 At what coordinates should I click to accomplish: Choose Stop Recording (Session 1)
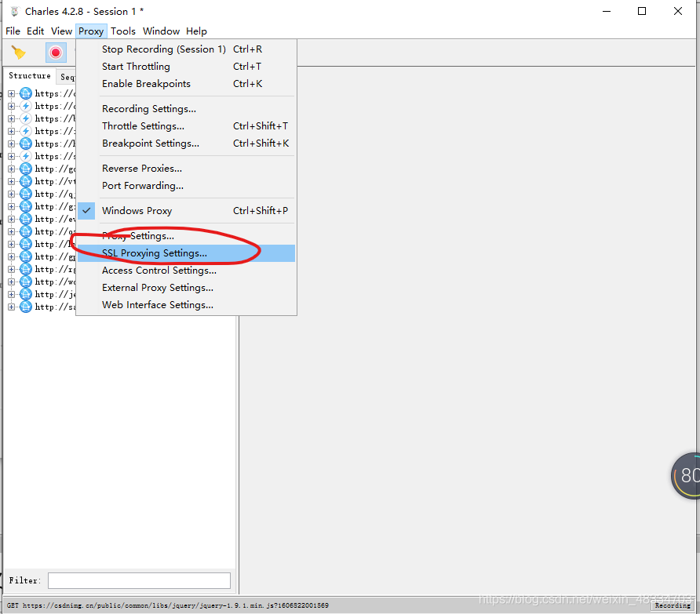[x=186, y=49]
